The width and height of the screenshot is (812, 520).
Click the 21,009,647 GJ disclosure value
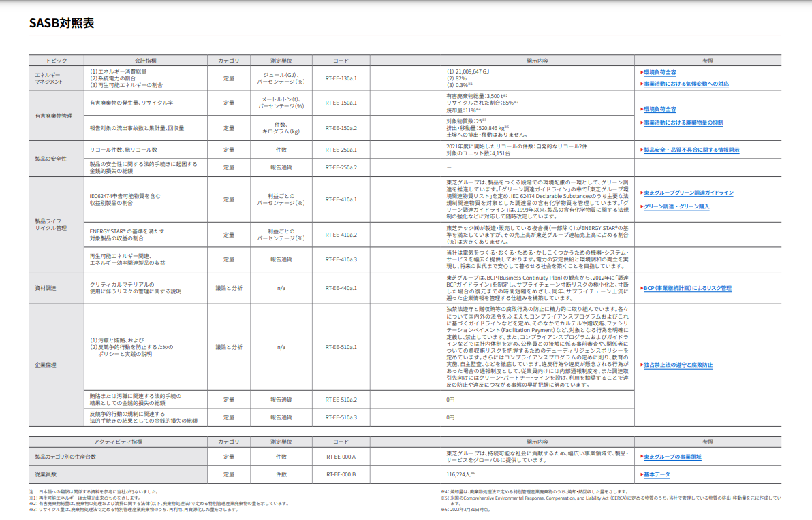pyautogui.click(x=467, y=72)
